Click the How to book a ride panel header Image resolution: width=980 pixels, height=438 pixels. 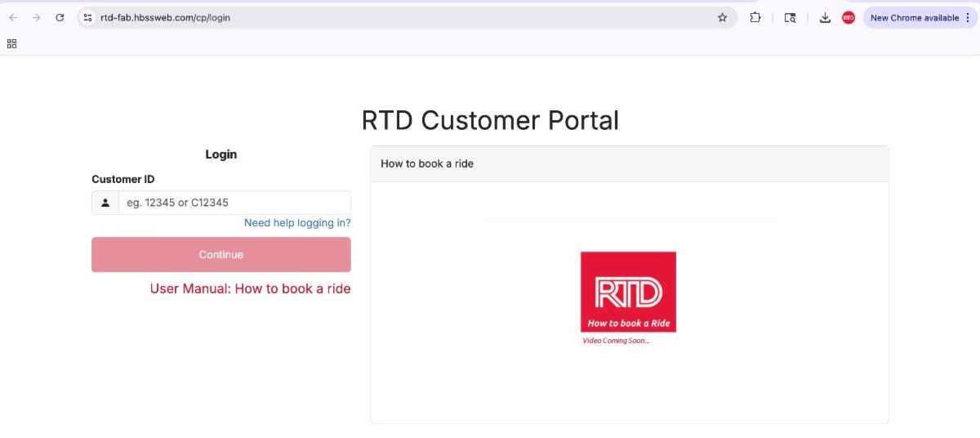629,163
